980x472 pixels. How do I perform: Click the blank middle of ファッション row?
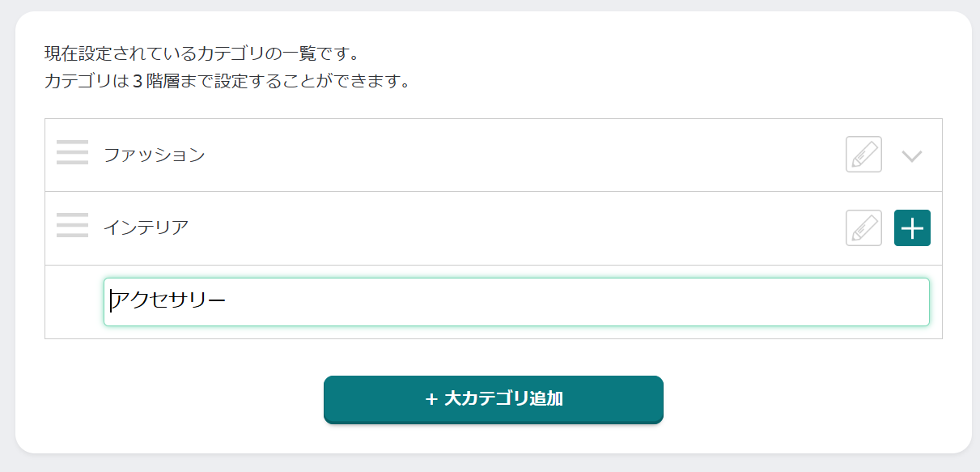tap(518, 155)
